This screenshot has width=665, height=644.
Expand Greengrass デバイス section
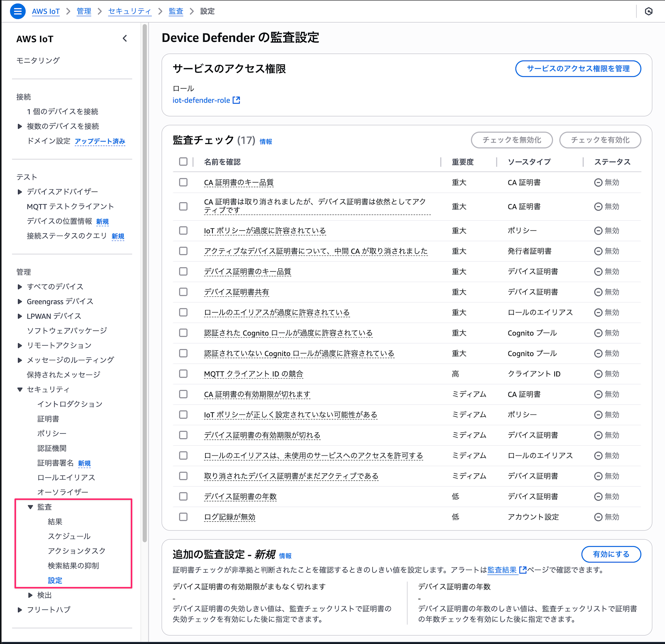point(20,301)
